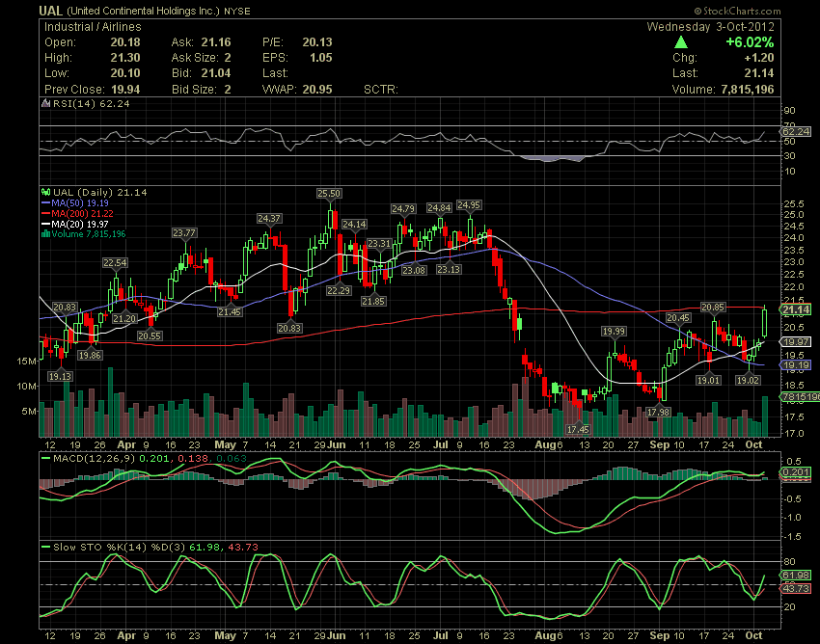Click the green line swatch before Slow STO
The image size is (820, 644).
click(46, 548)
